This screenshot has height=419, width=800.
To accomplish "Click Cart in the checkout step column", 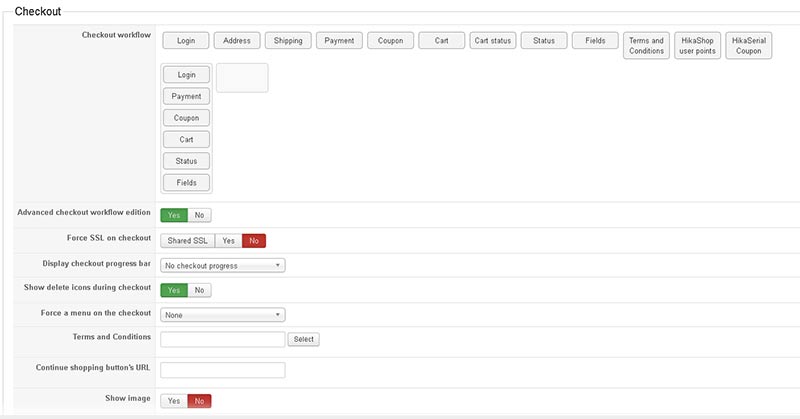I will pyautogui.click(x=186, y=139).
